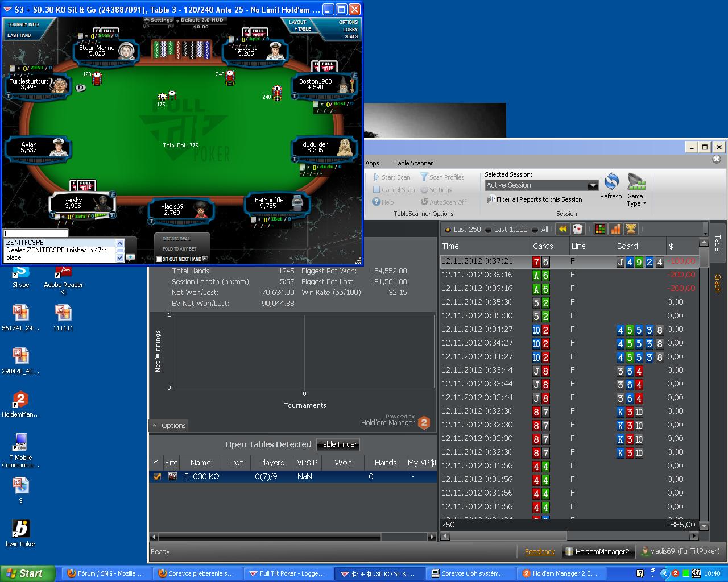728x582 pixels.
Task: Click the playing cards icon in report toolbar
Action: coord(577,229)
